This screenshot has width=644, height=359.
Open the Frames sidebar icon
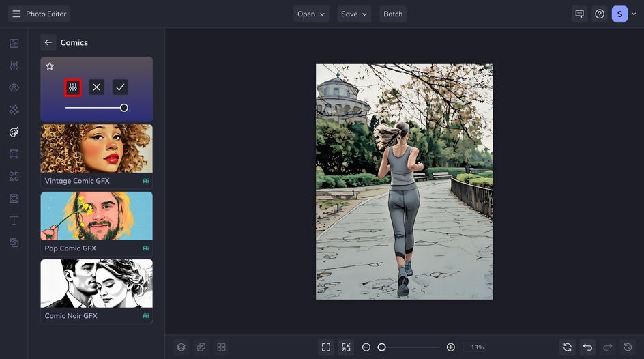pos(14,154)
